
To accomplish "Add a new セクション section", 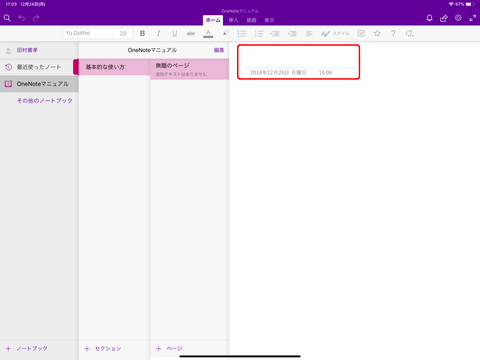I will 103,349.
